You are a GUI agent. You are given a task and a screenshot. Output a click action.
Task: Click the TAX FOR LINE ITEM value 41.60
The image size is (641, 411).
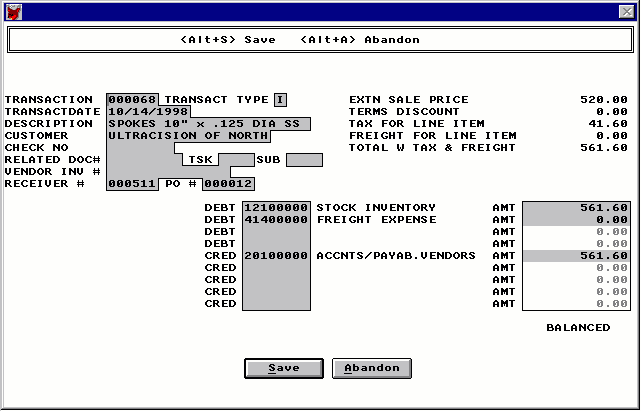(608, 124)
